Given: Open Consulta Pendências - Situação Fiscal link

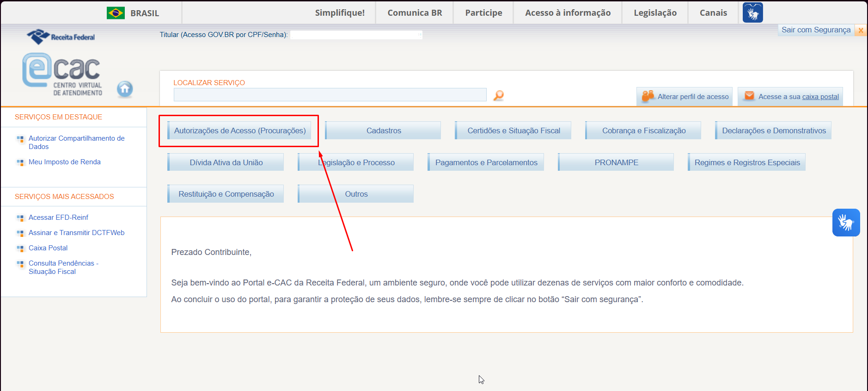Looking at the screenshot, I should 63,267.
